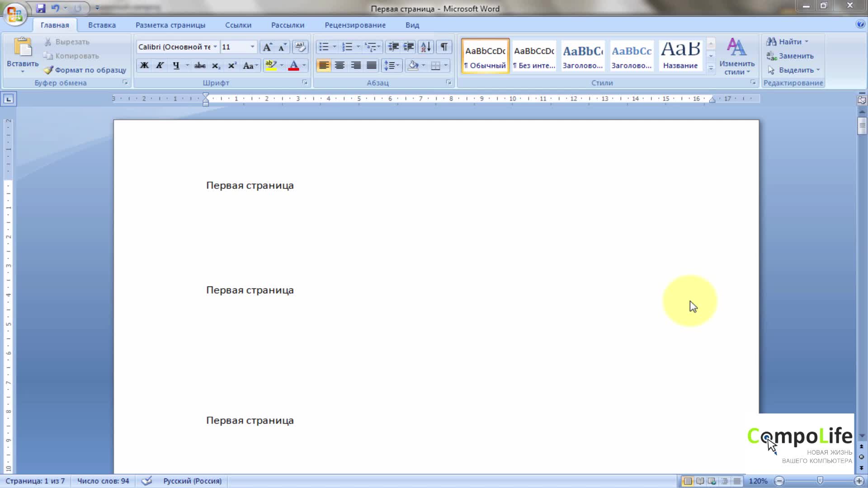This screenshot has height=488, width=868.
Task: Open change case (Aa) dropdown
Action: click(250, 66)
